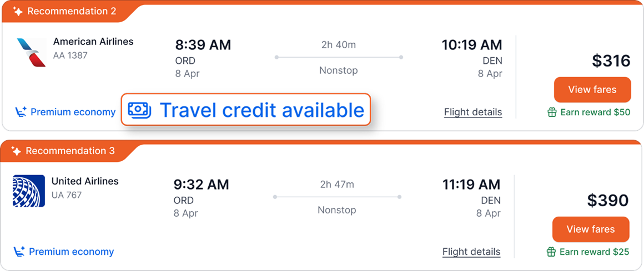Click the gift icon beside Earn reward $25
The height and width of the screenshot is (271, 644).
[x=551, y=252]
